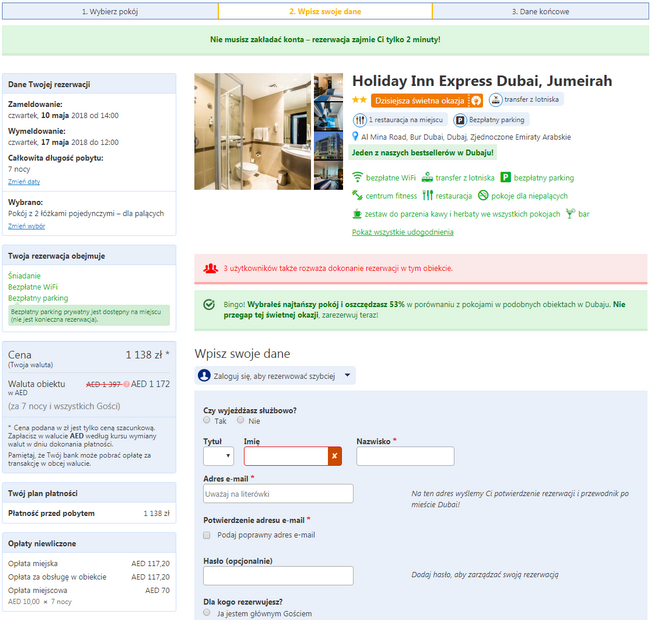This screenshot has width=650, height=620.
Task: Open the first small hotel thumbnail
Action: pos(328,86)
